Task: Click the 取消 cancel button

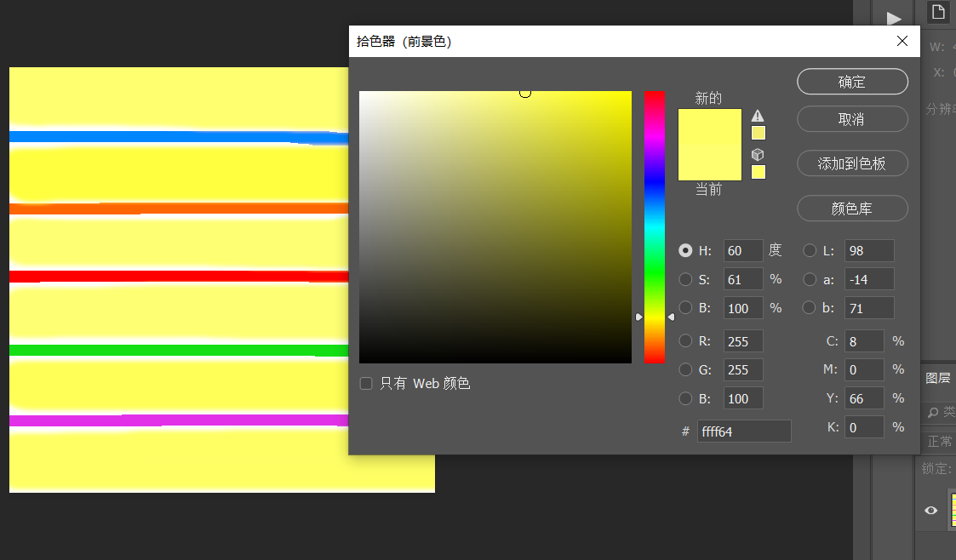Action: tap(852, 119)
